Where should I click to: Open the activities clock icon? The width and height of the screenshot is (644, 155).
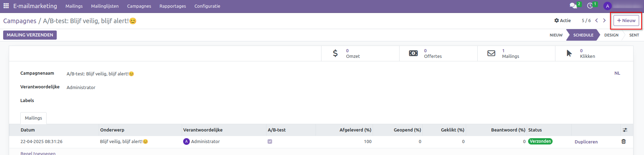[x=590, y=6]
